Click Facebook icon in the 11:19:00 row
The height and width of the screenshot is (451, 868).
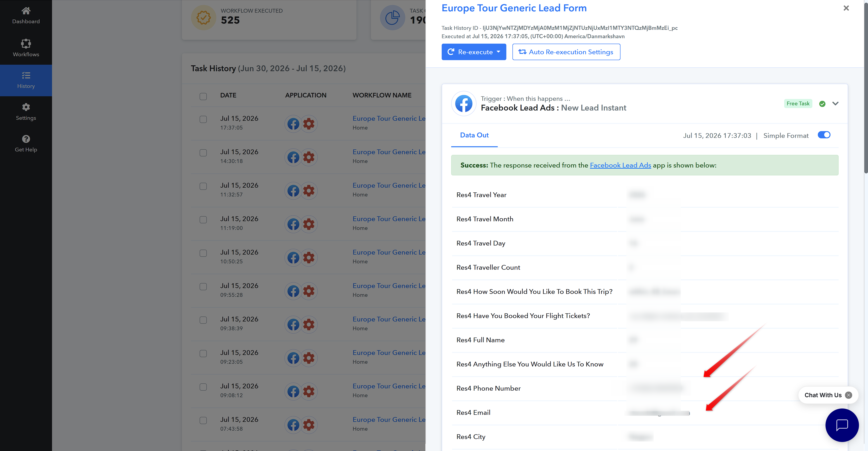pos(293,224)
